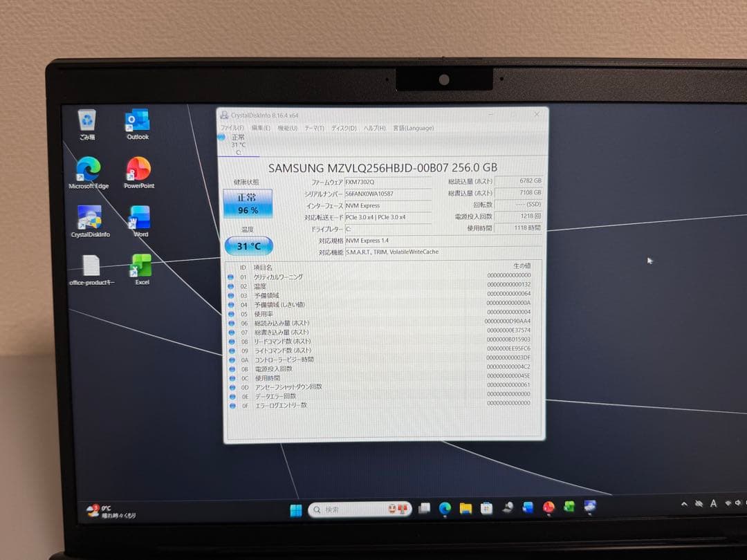This screenshot has height=560, width=747.
Task: Select the C: drive tab
Action: pyautogui.click(x=238, y=144)
